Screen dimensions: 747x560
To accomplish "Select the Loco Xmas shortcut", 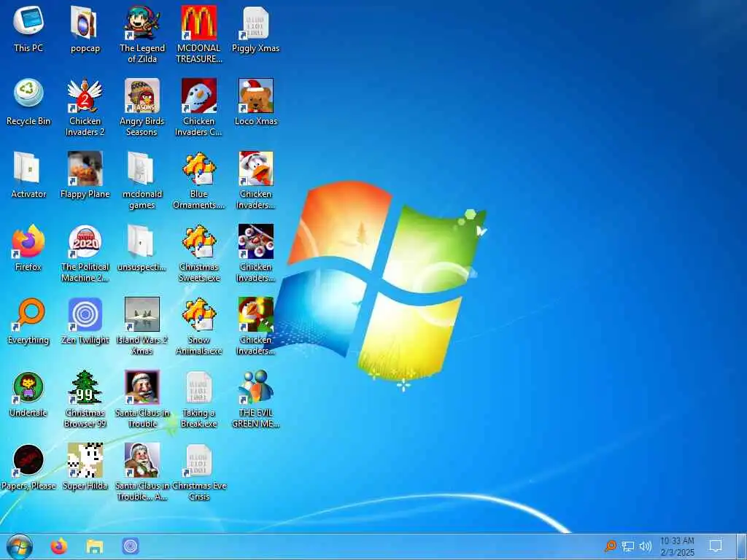I will tap(256, 102).
